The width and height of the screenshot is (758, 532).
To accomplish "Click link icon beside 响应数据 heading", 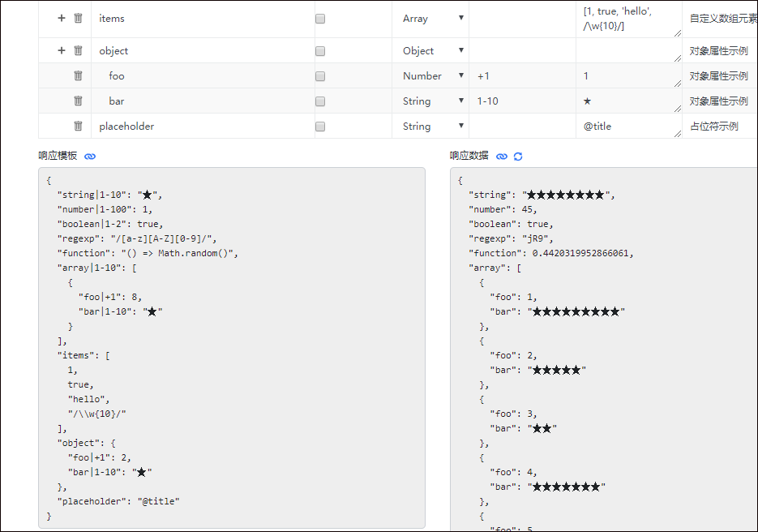I will pos(502,156).
